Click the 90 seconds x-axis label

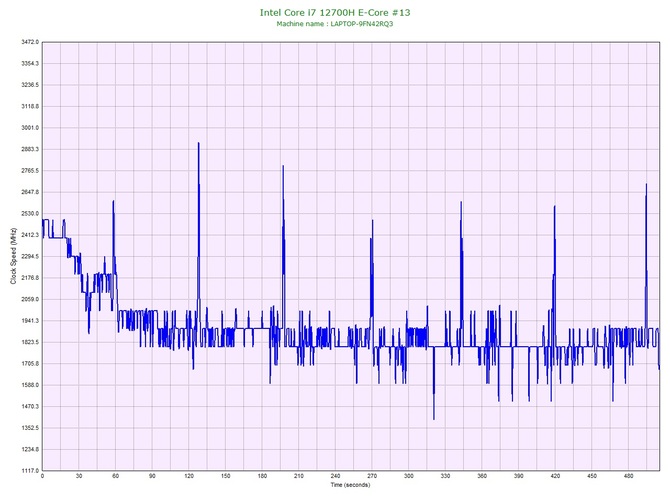(x=152, y=476)
